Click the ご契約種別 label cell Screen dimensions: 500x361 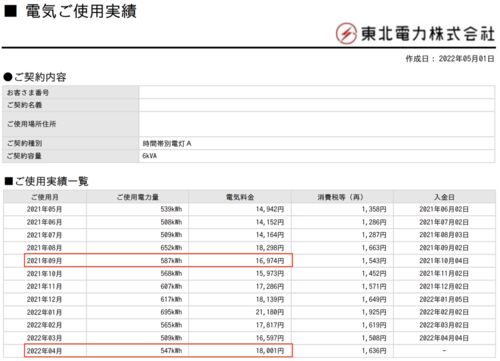point(71,143)
